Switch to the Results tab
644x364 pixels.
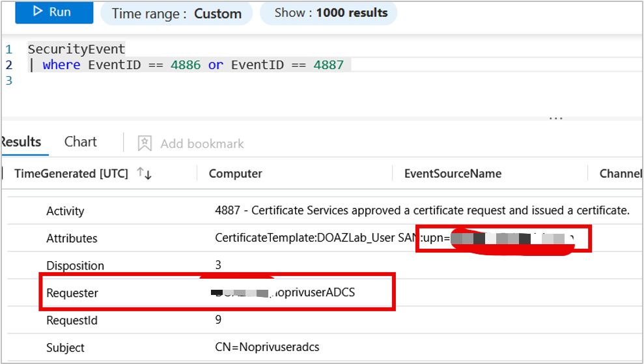(20, 142)
